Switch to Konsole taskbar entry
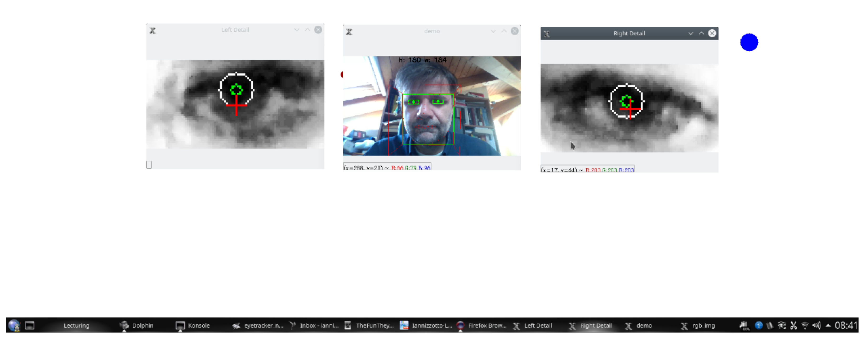This screenshot has height=337, width=868. (193, 325)
